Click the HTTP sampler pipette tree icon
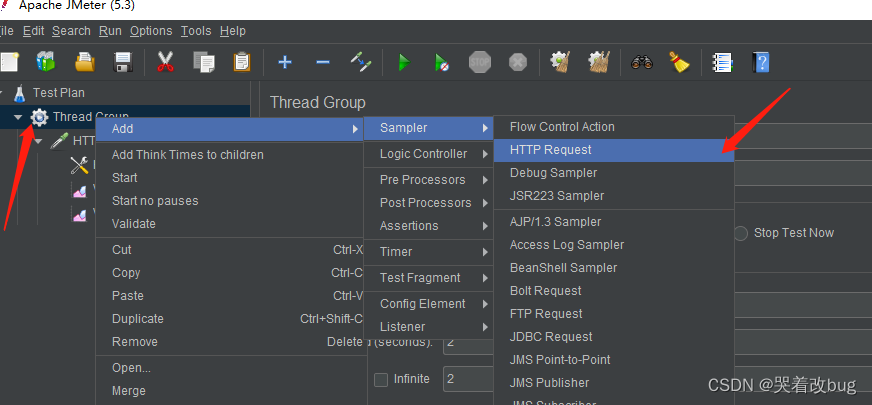The image size is (872, 405). click(60, 141)
